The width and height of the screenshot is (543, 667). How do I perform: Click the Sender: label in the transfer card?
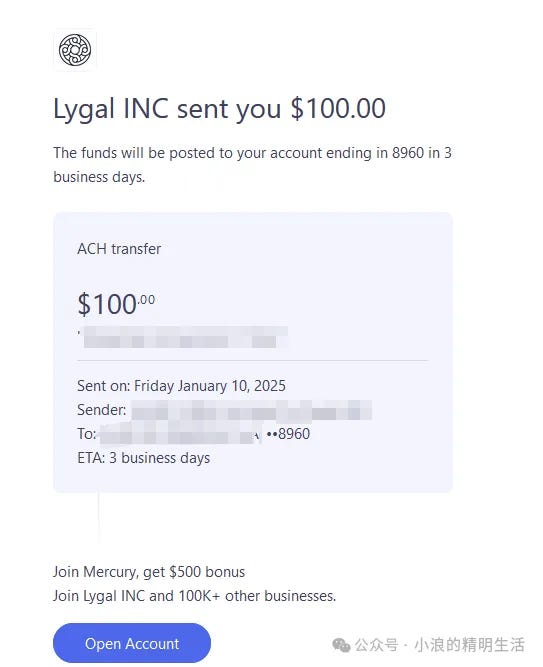(x=102, y=410)
